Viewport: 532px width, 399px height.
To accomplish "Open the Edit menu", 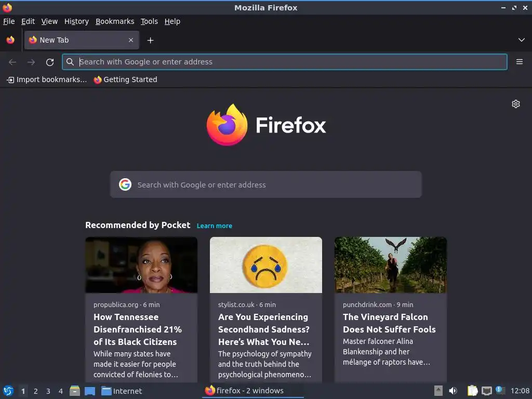I will coord(28,21).
